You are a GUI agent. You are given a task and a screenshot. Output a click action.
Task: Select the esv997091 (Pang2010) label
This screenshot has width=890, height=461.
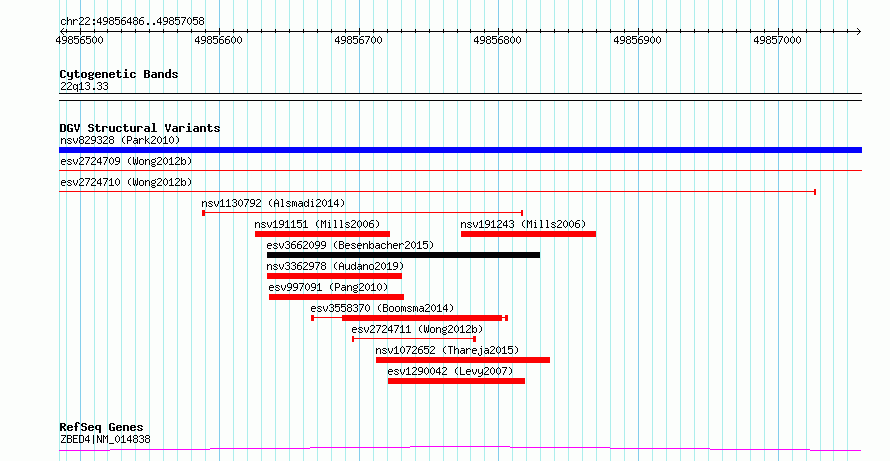point(329,287)
